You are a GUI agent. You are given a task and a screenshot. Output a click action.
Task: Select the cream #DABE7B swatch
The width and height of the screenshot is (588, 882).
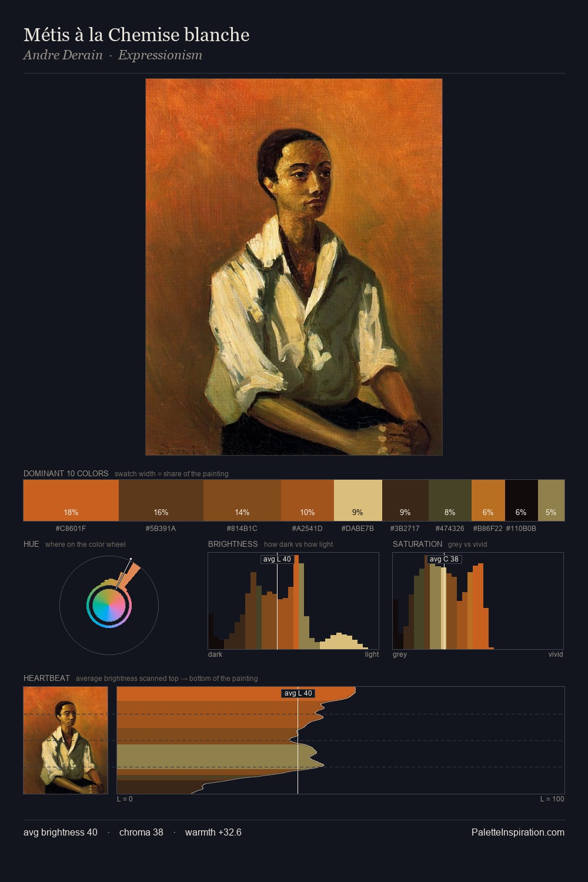tap(358, 500)
